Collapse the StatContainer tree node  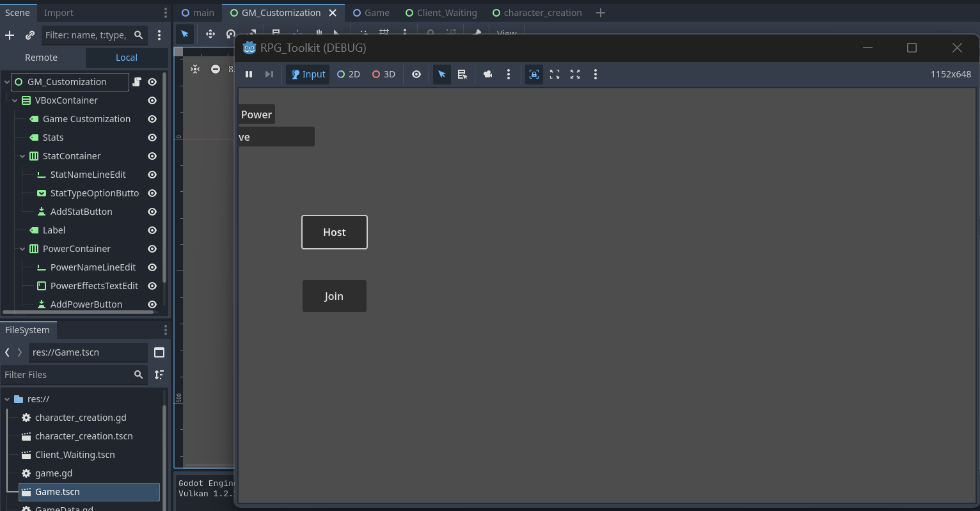(22, 156)
